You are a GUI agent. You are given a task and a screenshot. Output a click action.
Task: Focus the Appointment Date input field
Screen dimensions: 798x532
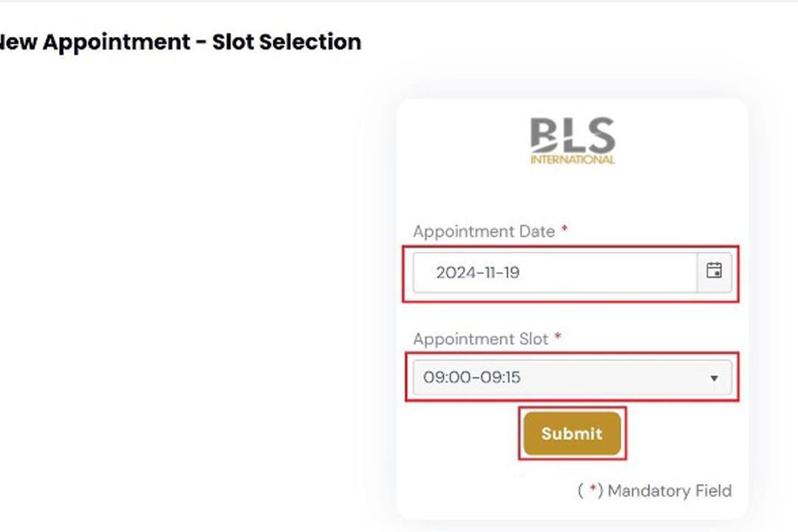click(555, 273)
